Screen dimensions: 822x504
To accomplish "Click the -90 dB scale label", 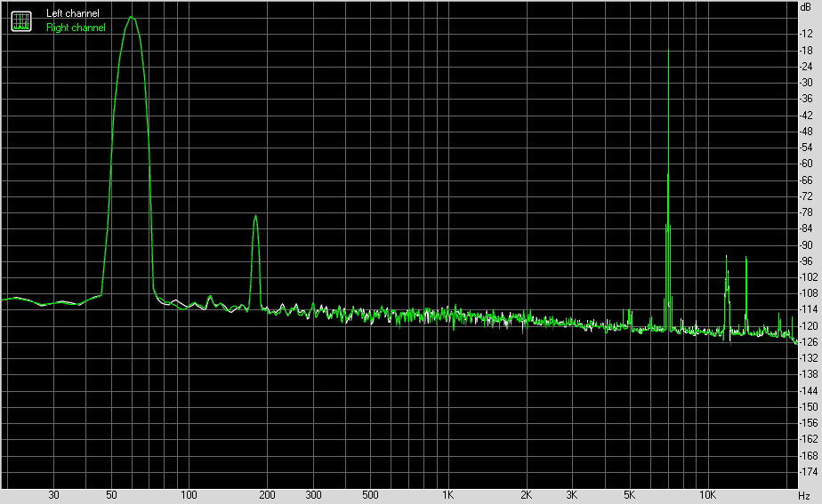I will point(806,244).
